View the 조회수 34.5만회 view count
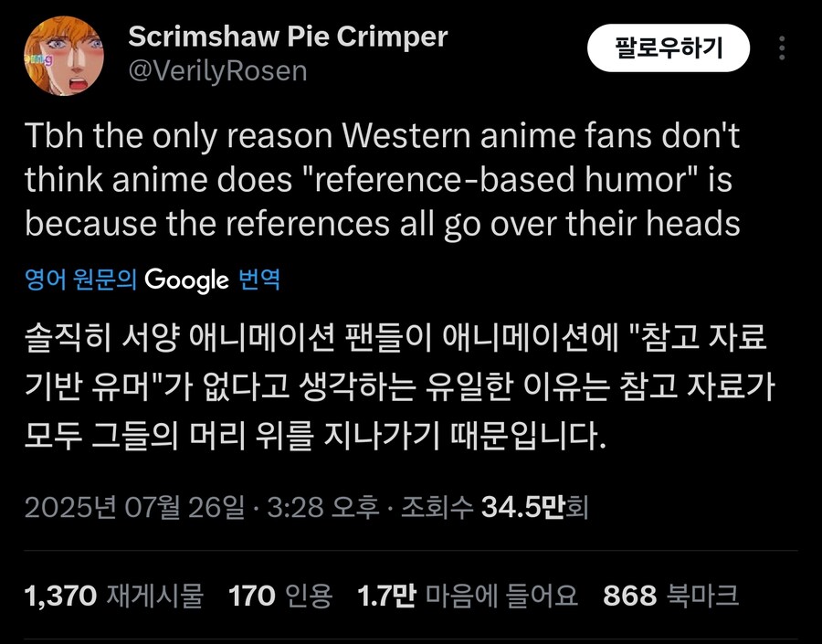The image size is (822, 644). [x=494, y=507]
